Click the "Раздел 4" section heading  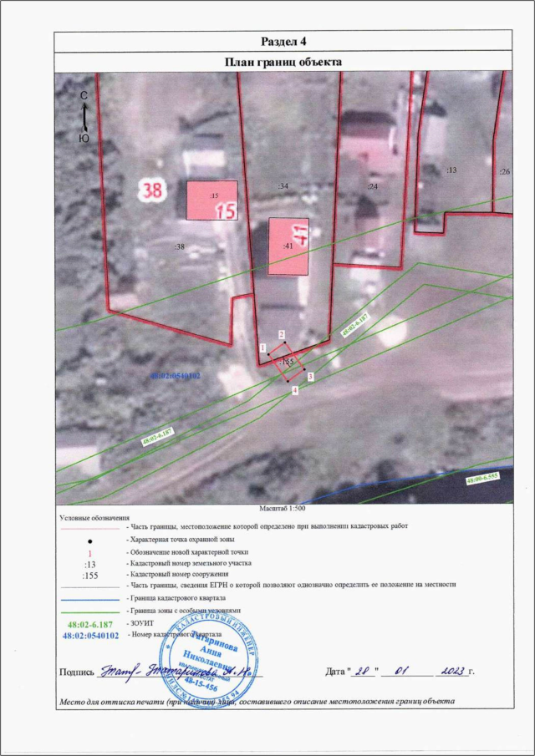(283, 41)
